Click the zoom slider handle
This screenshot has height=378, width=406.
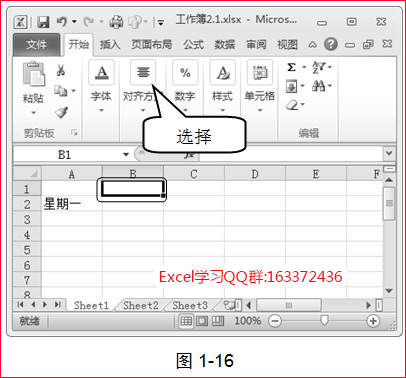(x=324, y=321)
